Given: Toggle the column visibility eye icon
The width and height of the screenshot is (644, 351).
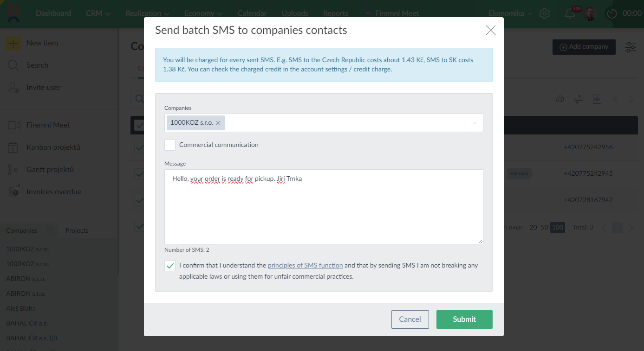Looking at the screenshot, I should (x=597, y=99).
